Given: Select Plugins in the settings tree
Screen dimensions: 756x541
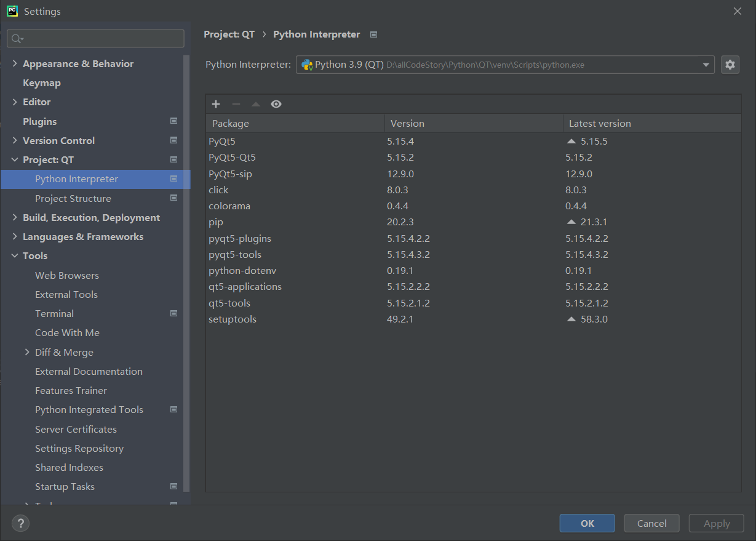Looking at the screenshot, I should tap(39, 121).
